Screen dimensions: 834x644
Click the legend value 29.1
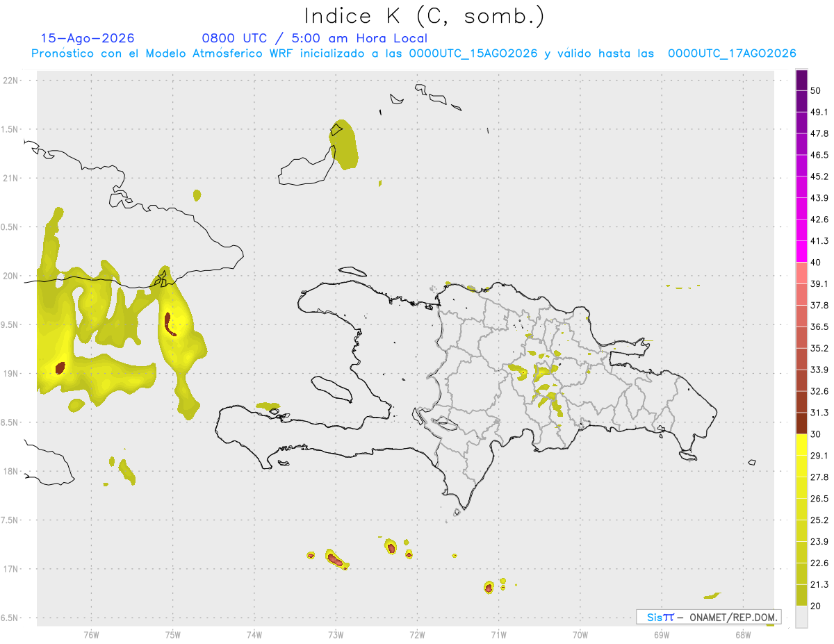point(819,456)
